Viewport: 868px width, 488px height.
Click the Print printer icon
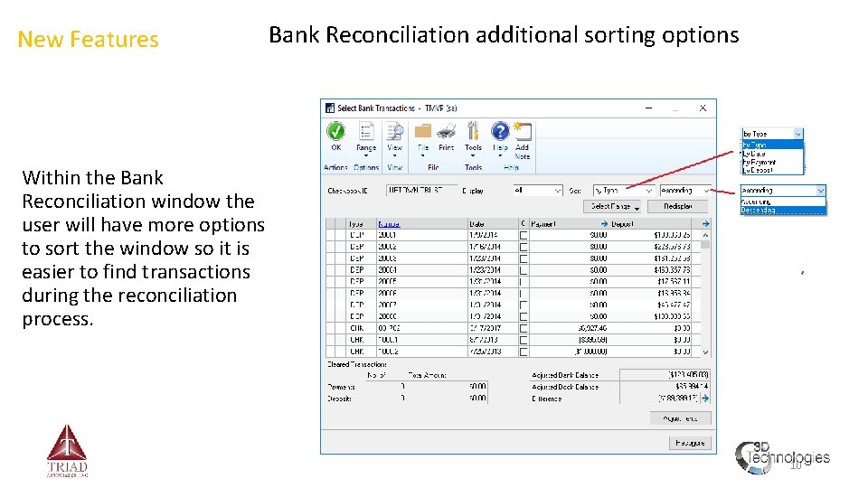click(x=446, y=132)
